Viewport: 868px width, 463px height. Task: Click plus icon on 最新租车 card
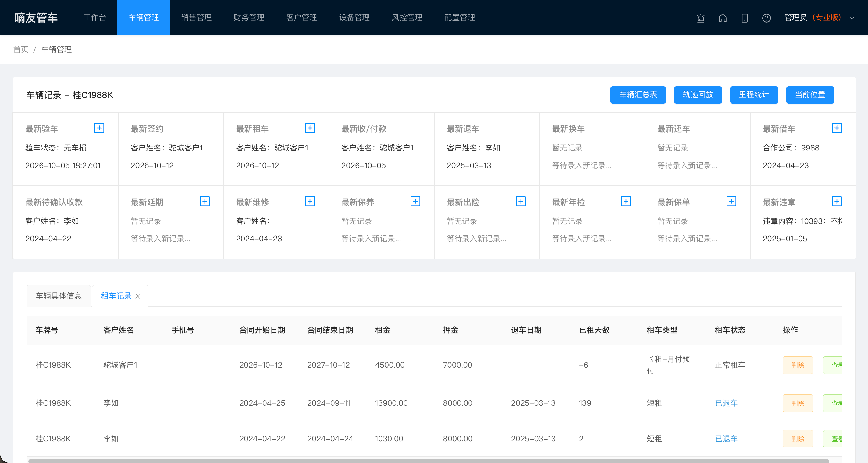[x=310, y=128]
